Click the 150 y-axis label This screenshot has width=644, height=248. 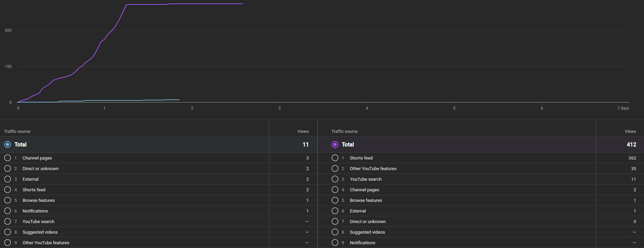[8, 66]
